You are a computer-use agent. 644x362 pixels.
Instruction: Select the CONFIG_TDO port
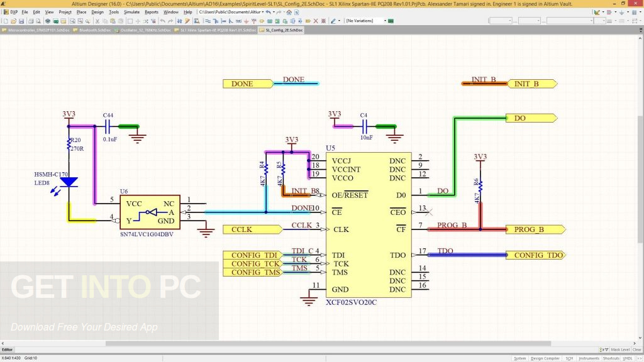536,255
